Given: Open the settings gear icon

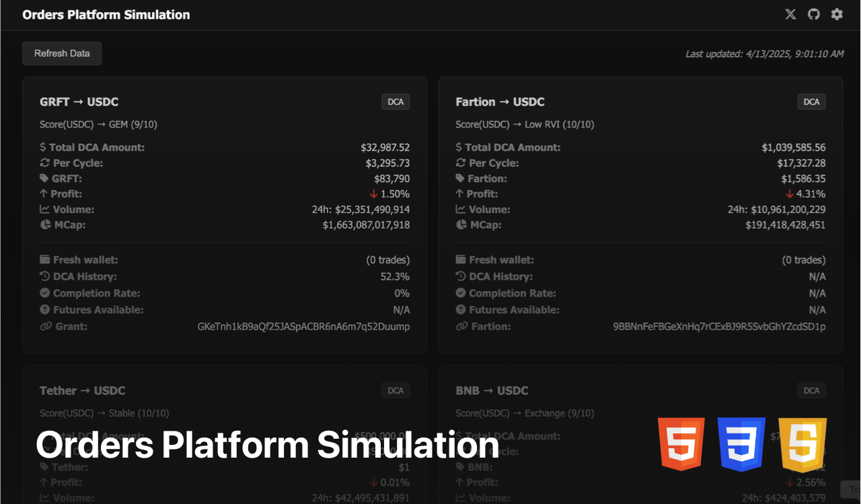Looking at the screenshot, I should coord(837,14).
